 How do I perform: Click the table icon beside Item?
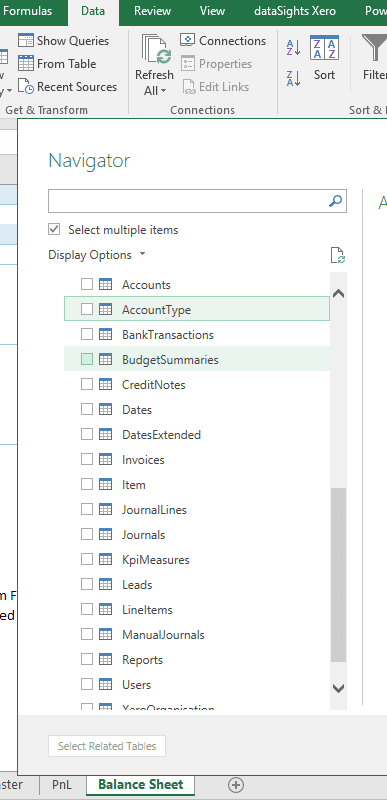coord(106,485)
